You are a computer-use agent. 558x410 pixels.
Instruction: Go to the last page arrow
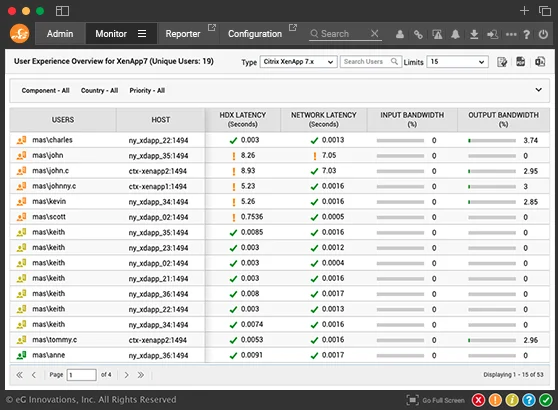[x=141, y=375]
